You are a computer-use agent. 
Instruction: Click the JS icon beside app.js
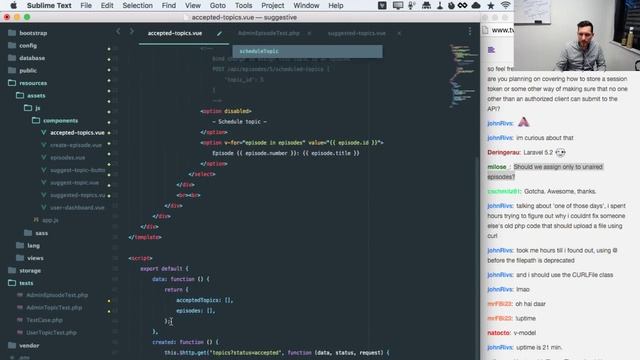(36, 220)
